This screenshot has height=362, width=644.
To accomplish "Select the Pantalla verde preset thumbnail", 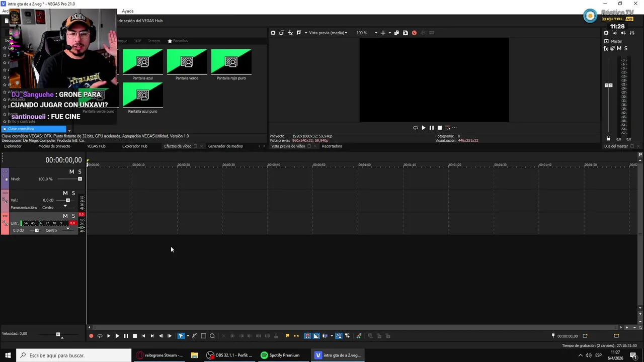I will tap(187, 61).
